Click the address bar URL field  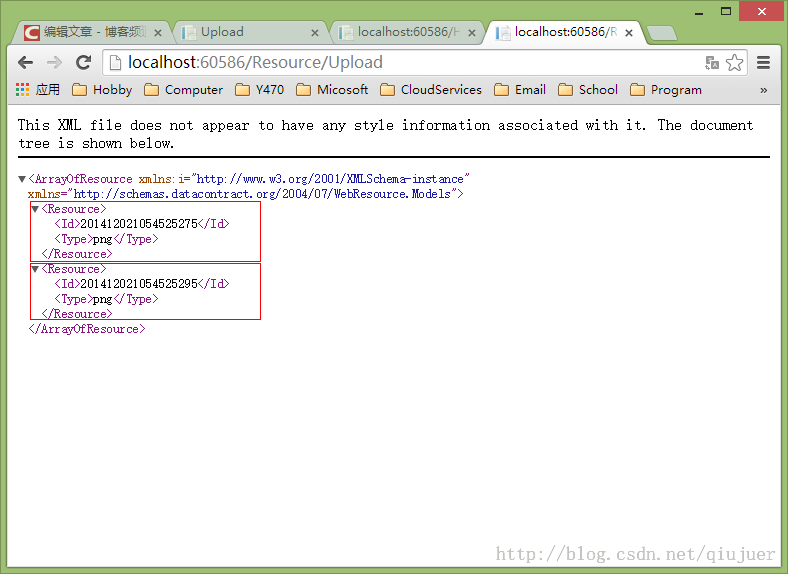coord(400,62)
